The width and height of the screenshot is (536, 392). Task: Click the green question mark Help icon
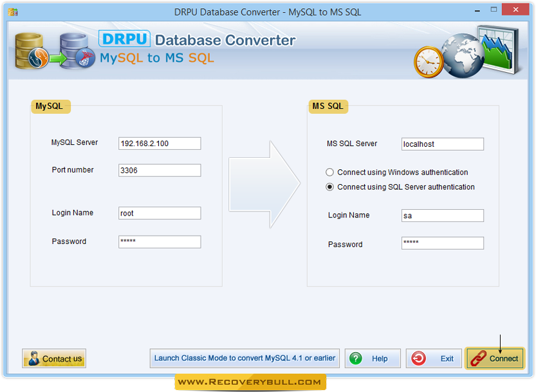[x=355, y=359]
